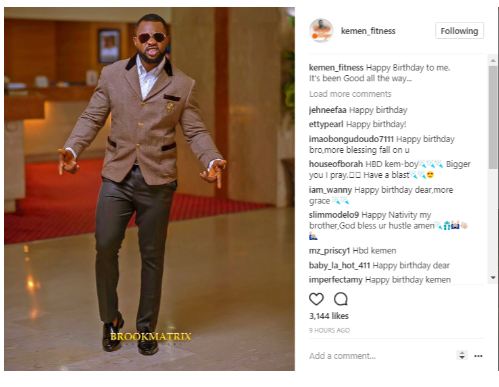499x387 pixels.
Task: Click the kemen_fitness profile avatar
Action: point(321,30)
